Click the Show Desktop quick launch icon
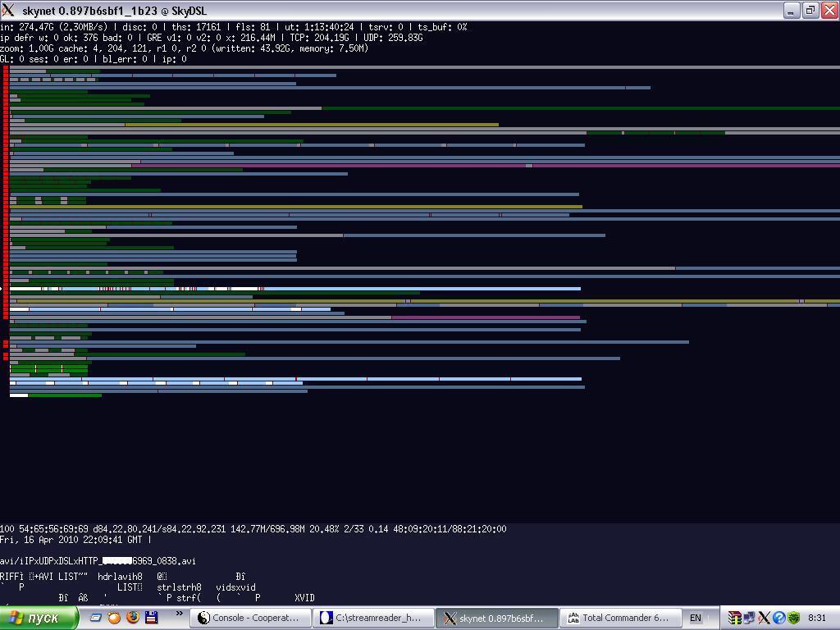This screenshot has width=840, height=630. pos(96,618)
